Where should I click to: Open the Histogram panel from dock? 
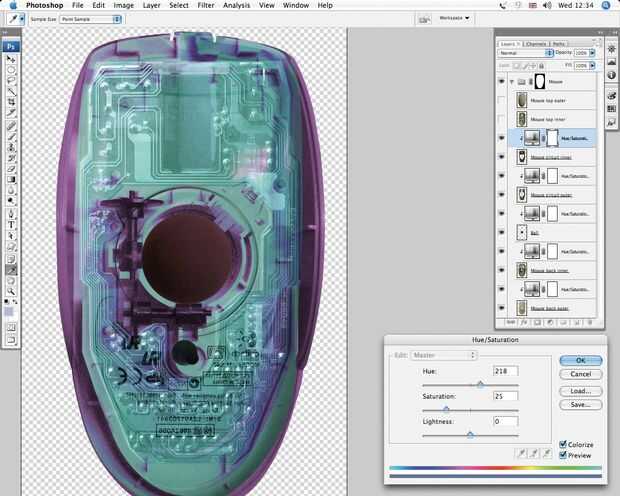[x=612, y=62]
